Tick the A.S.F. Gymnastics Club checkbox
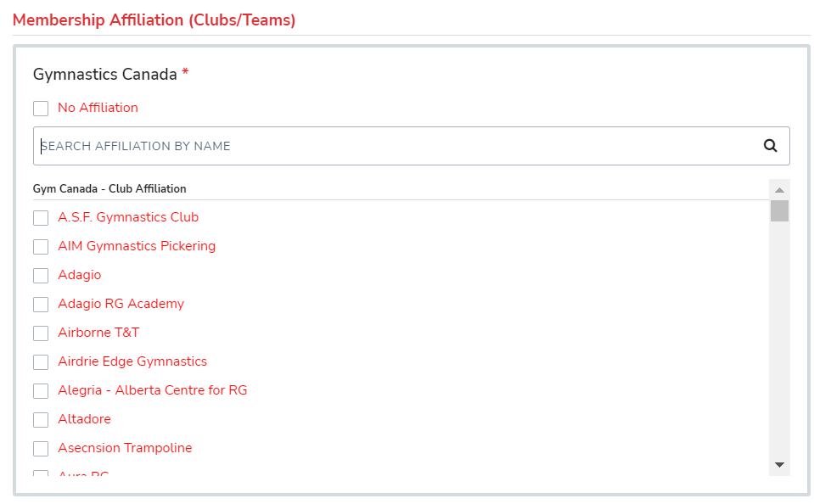The width and height of the screenshot is (814, 504). (41, 218)
